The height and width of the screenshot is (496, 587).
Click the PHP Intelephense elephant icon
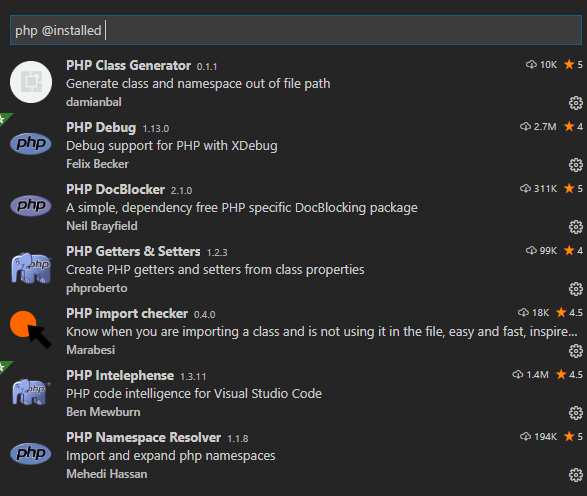(31, 392)
